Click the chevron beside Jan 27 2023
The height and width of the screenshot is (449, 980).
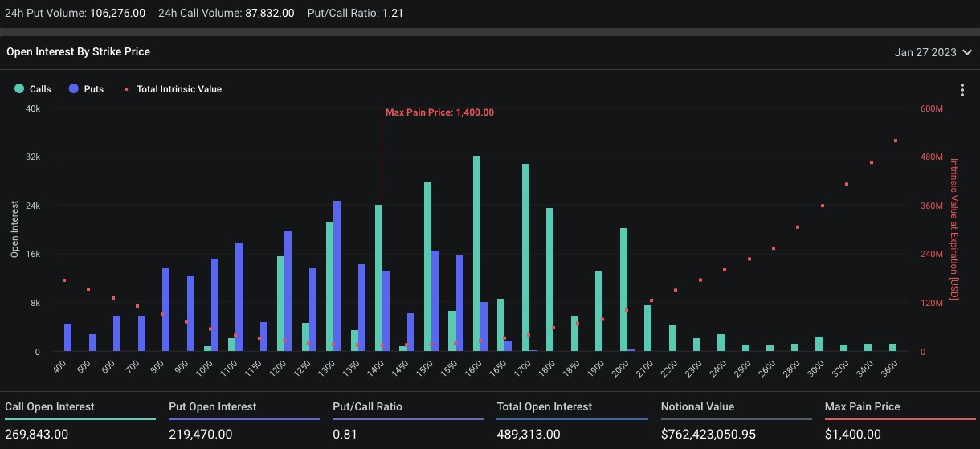966,52
